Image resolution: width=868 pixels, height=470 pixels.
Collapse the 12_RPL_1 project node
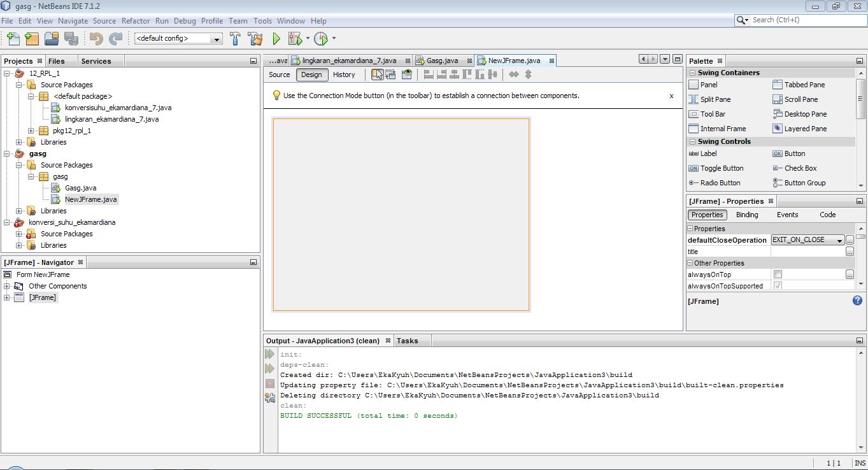pyautogui.click(x=7, y=73)
